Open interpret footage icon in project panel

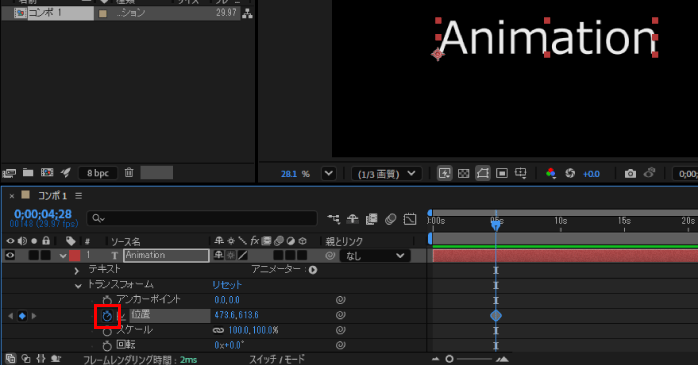click(9, 173)
